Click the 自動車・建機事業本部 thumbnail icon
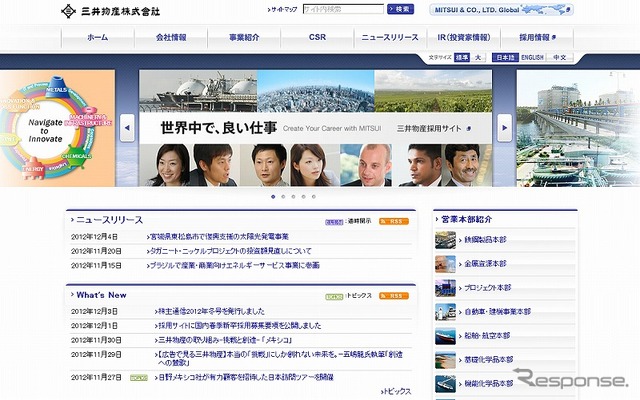Screen dimensions: 640x400 click(445, 312)
